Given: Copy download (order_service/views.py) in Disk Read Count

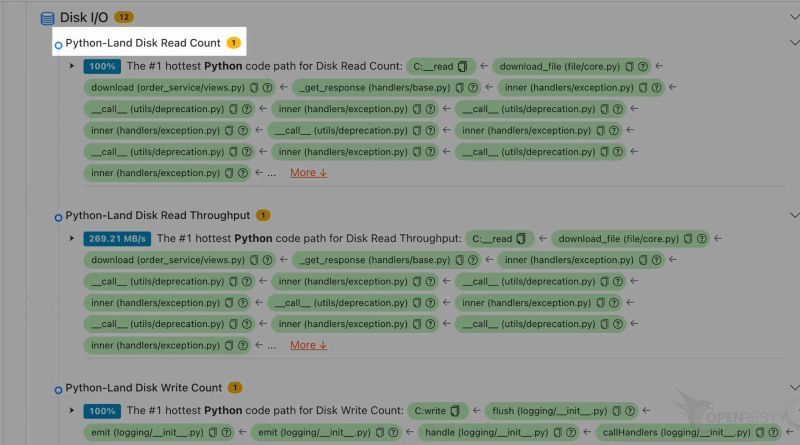Looking at the screenshot, I should (254, 88).
